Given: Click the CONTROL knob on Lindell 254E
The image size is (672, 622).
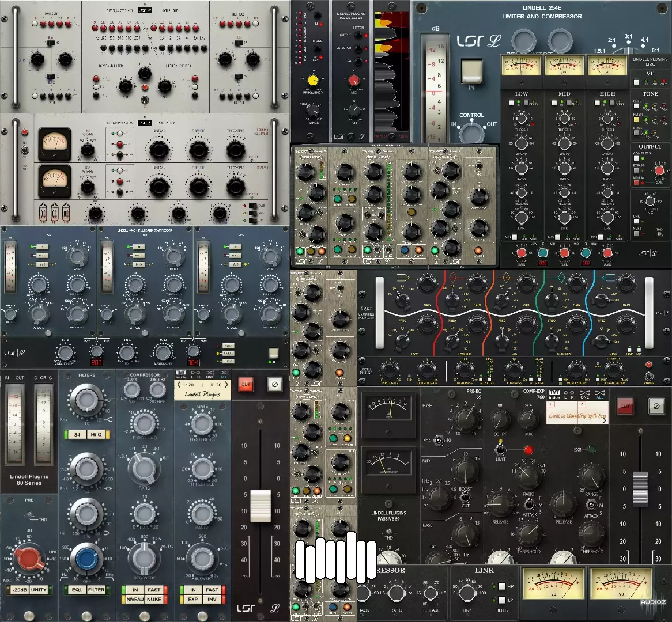Looking at the screenshot, I should pos(471,132).
